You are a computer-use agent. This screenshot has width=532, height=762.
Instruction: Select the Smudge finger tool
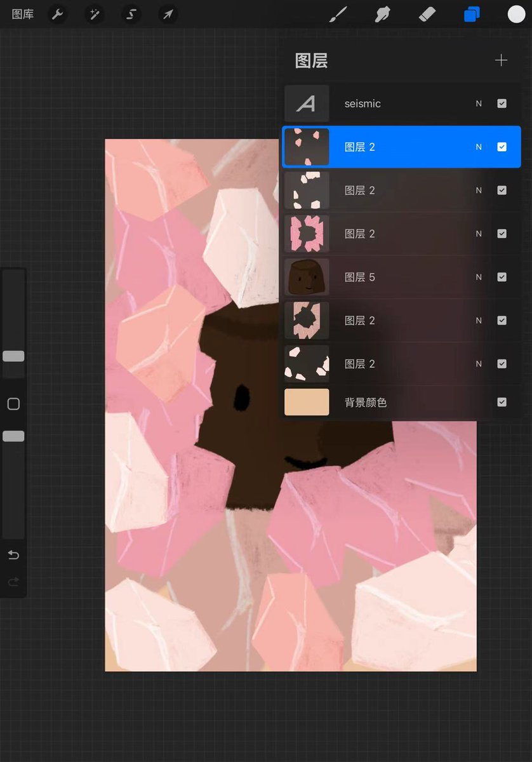383,14
